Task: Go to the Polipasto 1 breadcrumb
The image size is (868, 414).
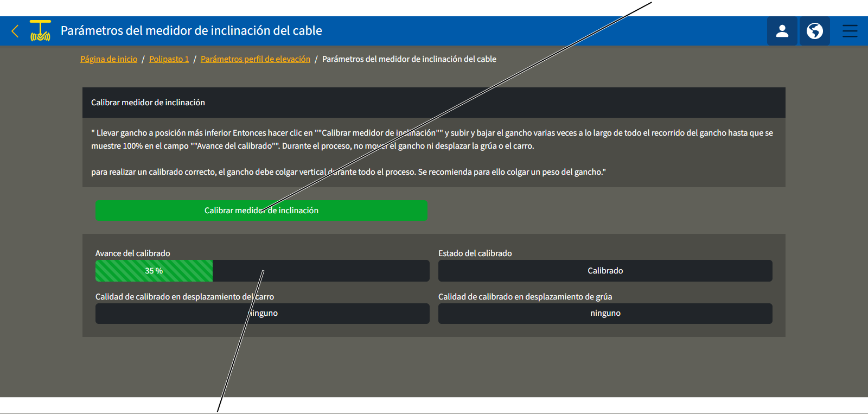Action: 169,59
